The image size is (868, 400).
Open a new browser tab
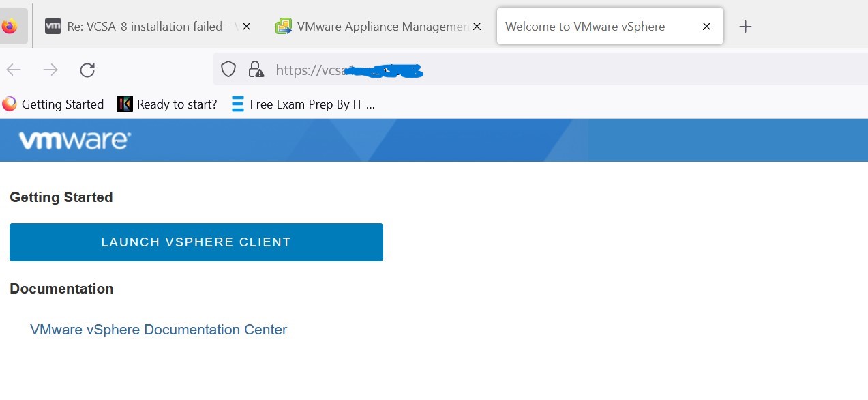745,27
